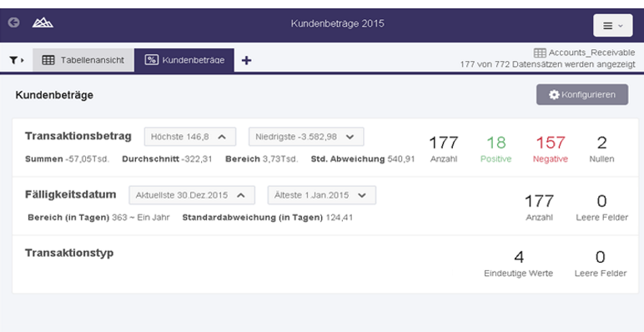644x332 pixels.
Task: Switch to the Tabellenansicht tab
Action: (x=83, y=60)
